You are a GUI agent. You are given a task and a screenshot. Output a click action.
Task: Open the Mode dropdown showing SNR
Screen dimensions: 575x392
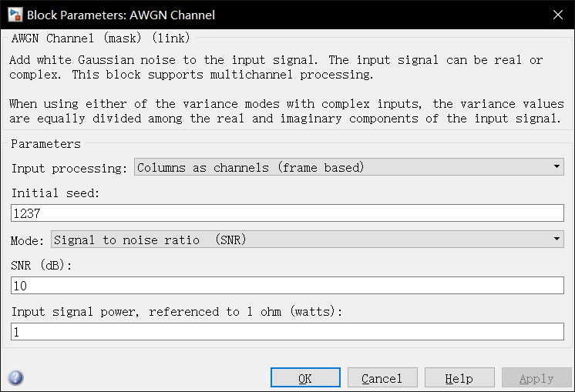[308, 240]
